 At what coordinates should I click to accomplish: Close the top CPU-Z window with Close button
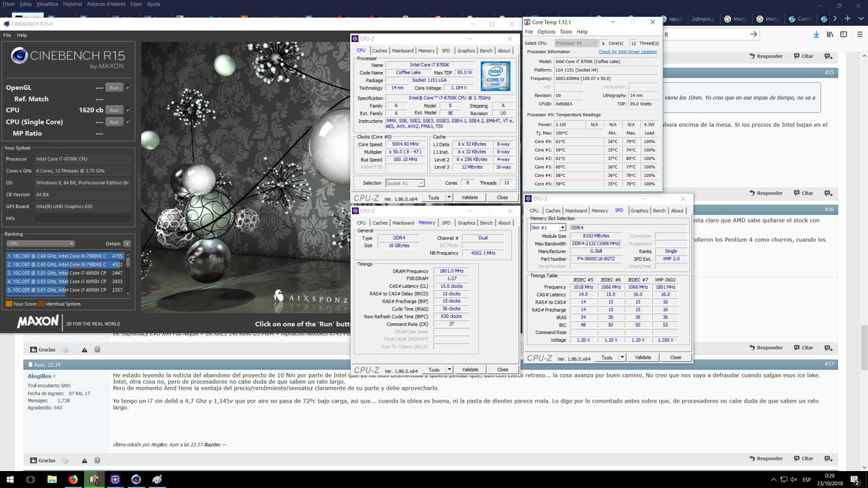click(502, 198)
